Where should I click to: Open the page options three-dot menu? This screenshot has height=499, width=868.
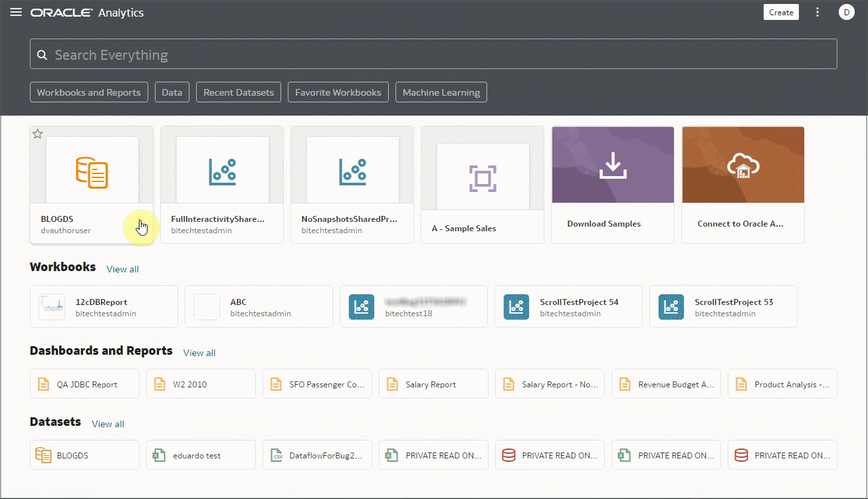pyautogui.click(x=817, y=11)
